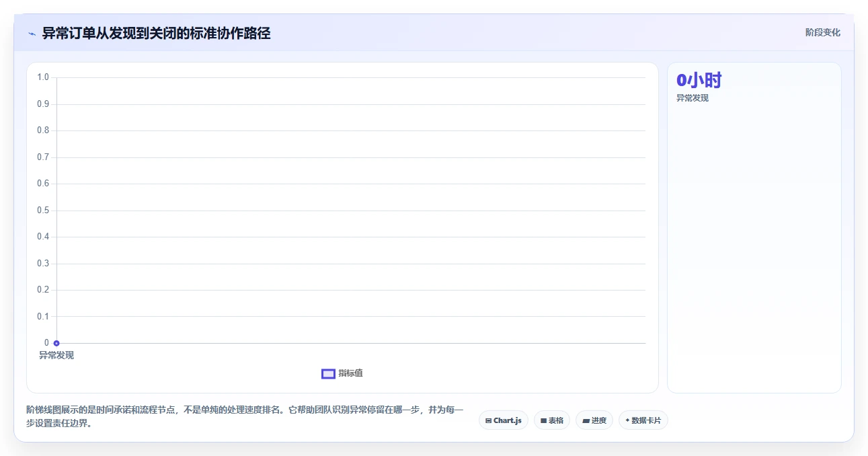
Task: Click the 0.1 y-axis tick label
Action: pos(43,316)
